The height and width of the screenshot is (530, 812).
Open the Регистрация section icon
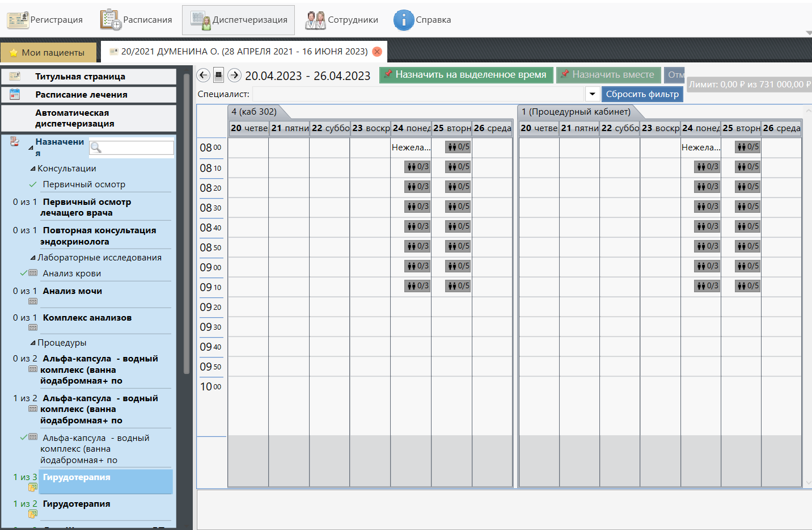click(18, 20)
